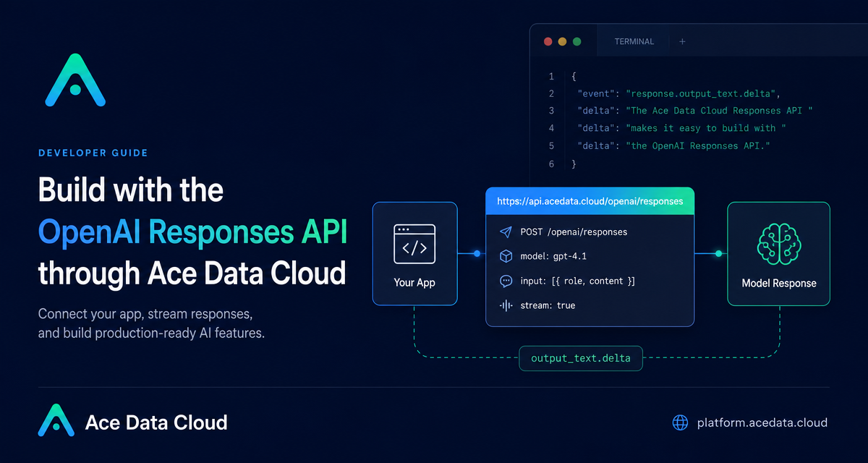Click the cube icon beside model: gpt-4.1
The image size is (868, 463).
[x=505, y=256]
